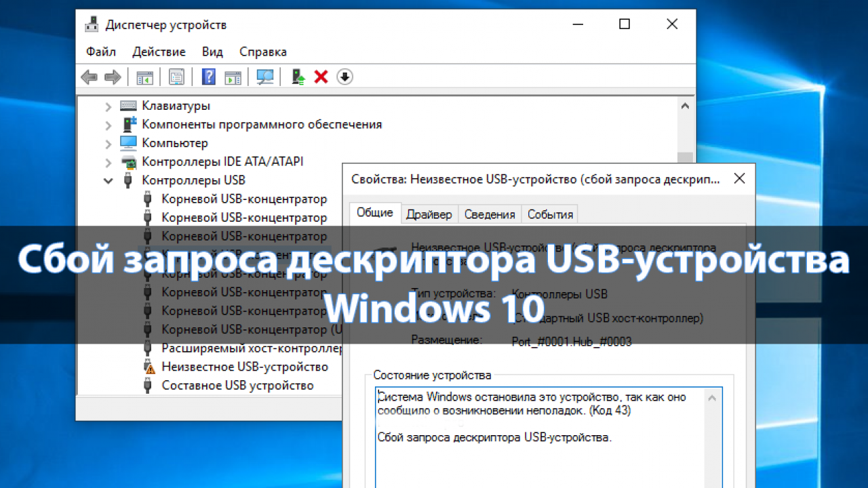Click the Port_#0001.Hub_#0003 location value
868x488 pixels.
(572, 342)
